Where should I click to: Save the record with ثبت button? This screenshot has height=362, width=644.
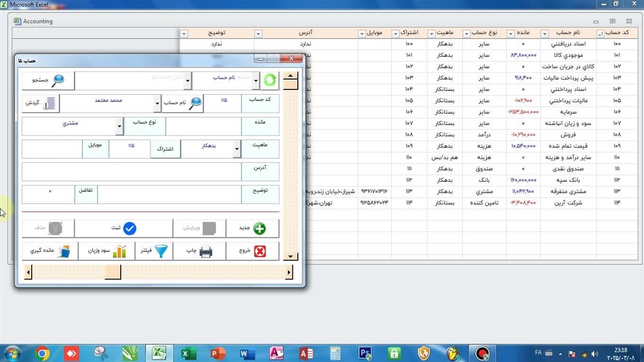pos(123,229)
